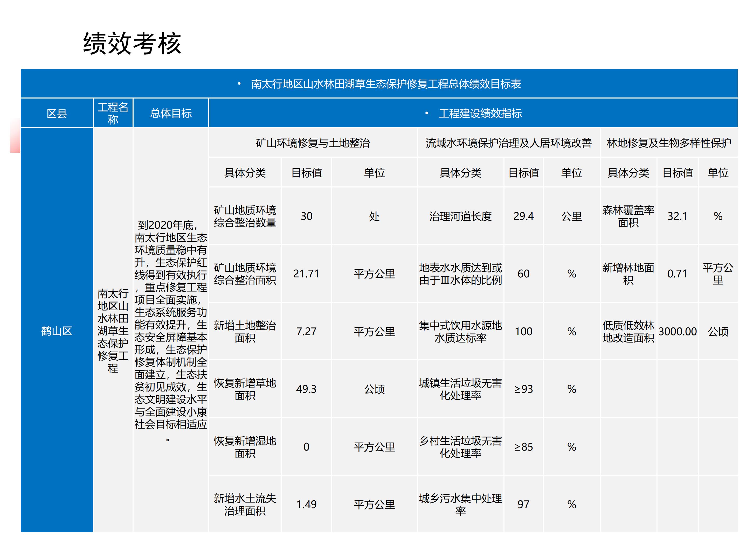Select the table title 南太行地区山水林田湖草生态保护修复工程总体绩效目标表
Image resolution: width=747 pixels, height=560 pixels.
click(386, 84)
